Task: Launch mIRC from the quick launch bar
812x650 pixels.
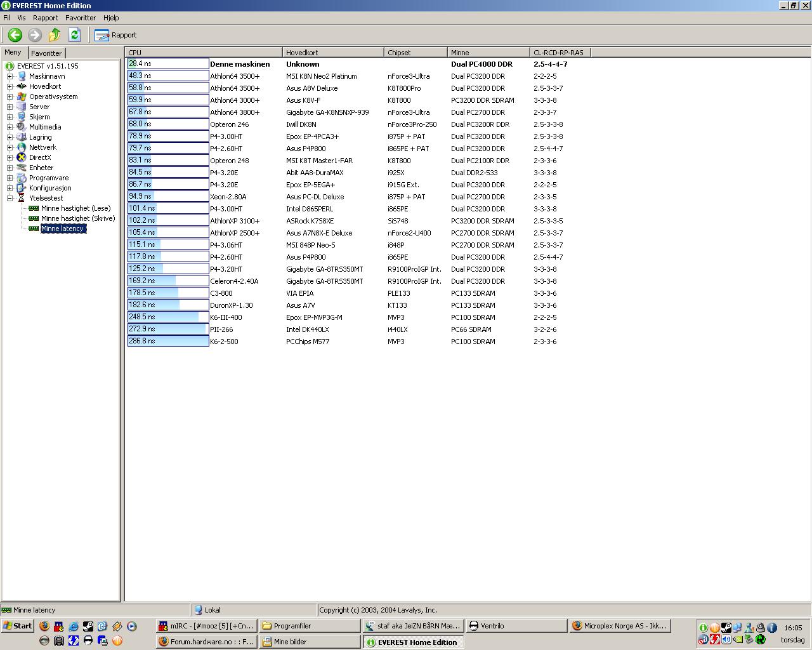Action: click(x=58, y=626)
